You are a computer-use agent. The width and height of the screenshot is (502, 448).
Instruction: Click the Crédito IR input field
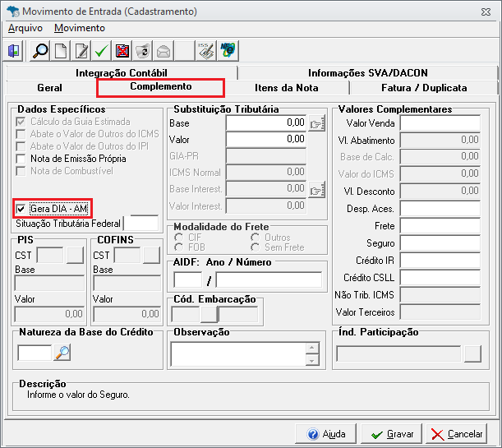[x=440, y=261]
